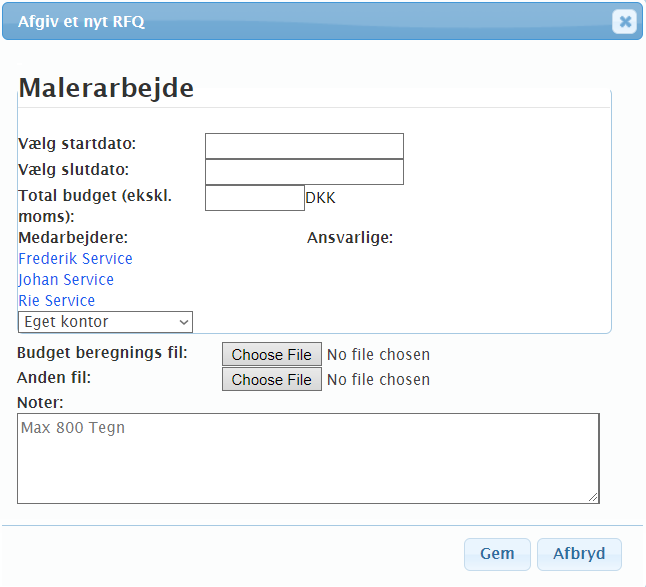Focus the Vælg slutdato date field
646x587 pixels.
[x=304, y=172]
